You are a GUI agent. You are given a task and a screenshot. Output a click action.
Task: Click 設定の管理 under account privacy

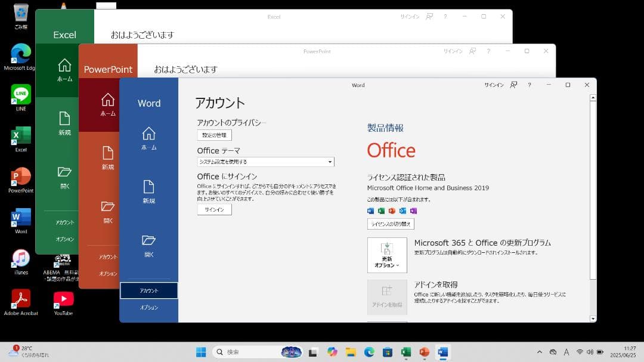click(x=213, y=135)
